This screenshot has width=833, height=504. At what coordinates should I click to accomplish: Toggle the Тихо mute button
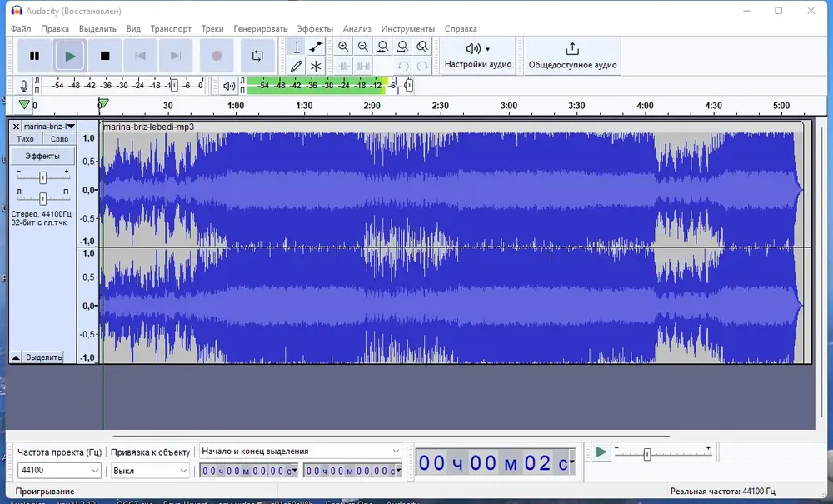point(25,139)
